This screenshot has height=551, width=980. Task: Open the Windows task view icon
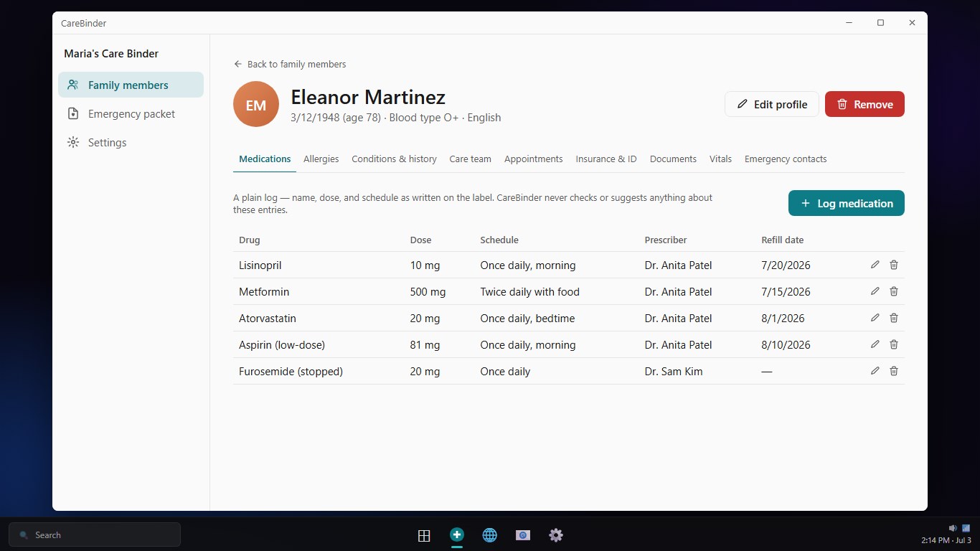[424, 535]
